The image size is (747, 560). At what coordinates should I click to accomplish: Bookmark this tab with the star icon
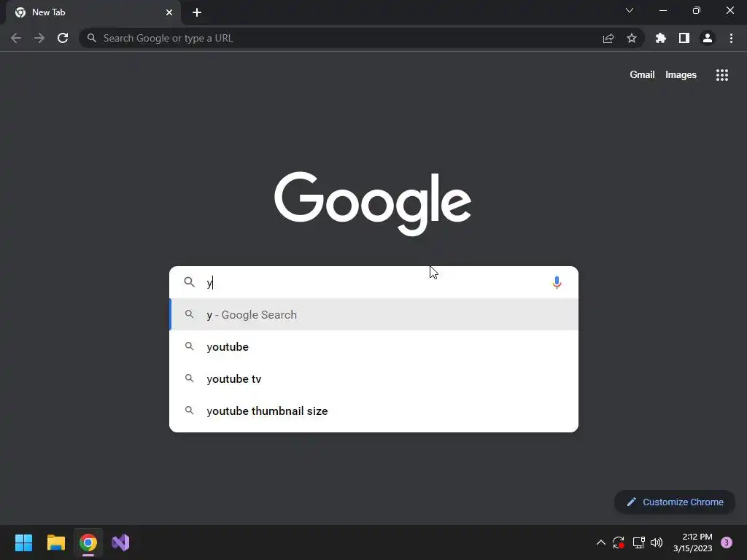point(632,38)
